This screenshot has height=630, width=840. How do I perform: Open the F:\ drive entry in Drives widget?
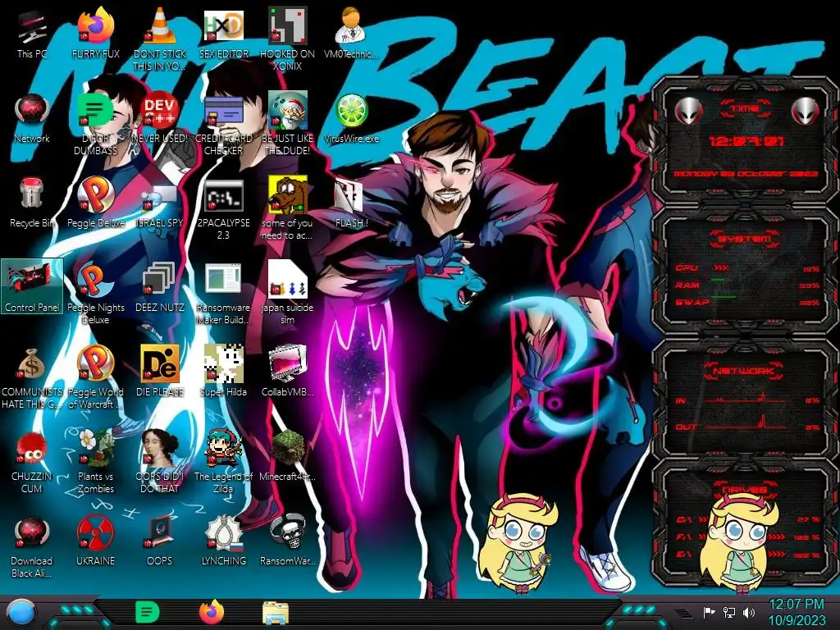746,536
